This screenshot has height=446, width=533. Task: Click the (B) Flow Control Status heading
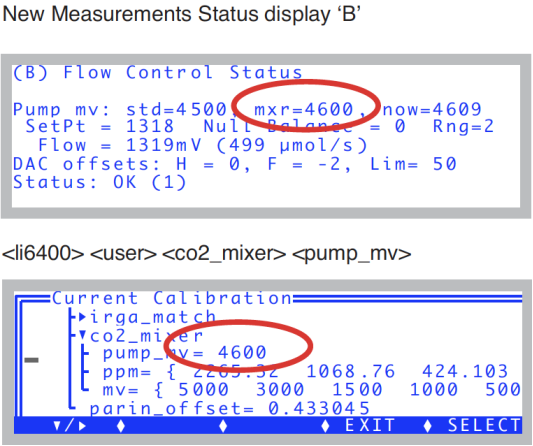157,72
